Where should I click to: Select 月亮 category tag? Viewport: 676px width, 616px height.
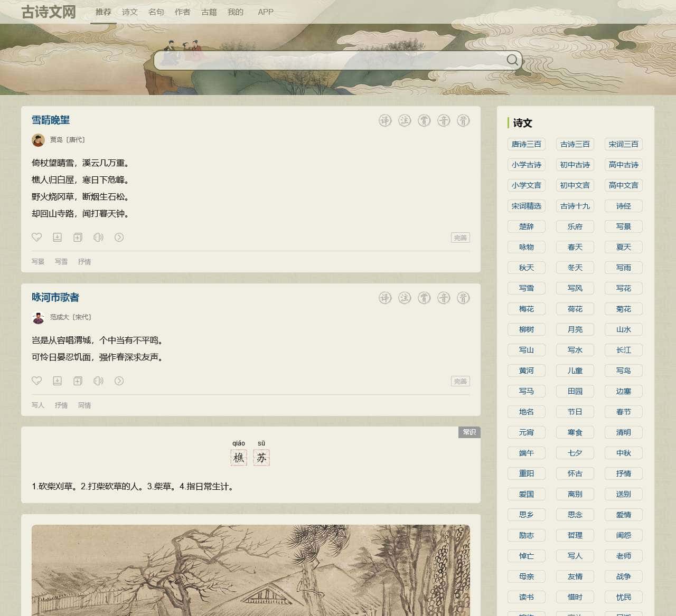pyautogui.click(x=575, y=329)
